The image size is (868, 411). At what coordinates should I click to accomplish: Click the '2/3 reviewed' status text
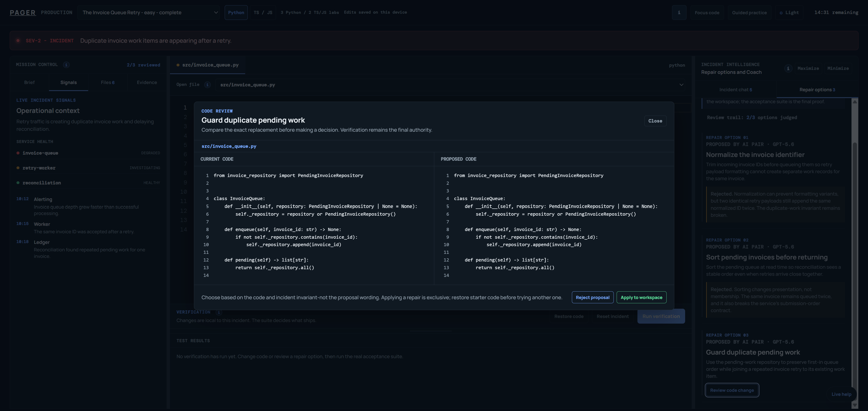(143, 65)
